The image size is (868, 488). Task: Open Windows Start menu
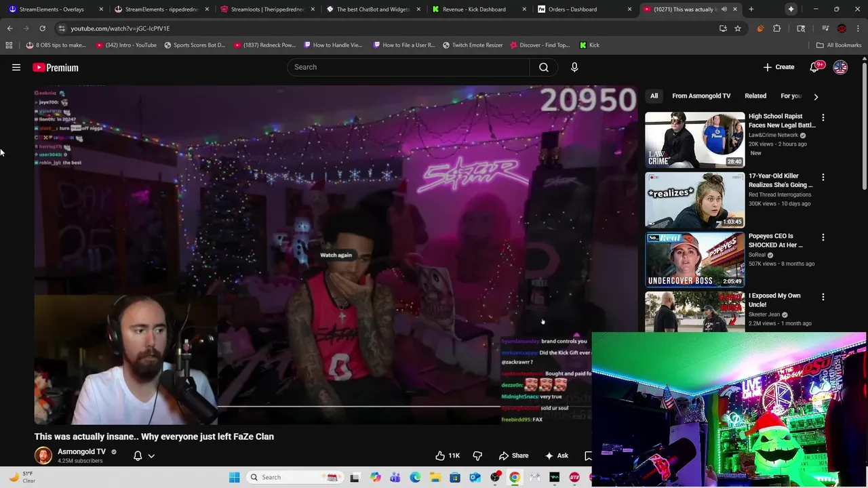tap(234, 477)
